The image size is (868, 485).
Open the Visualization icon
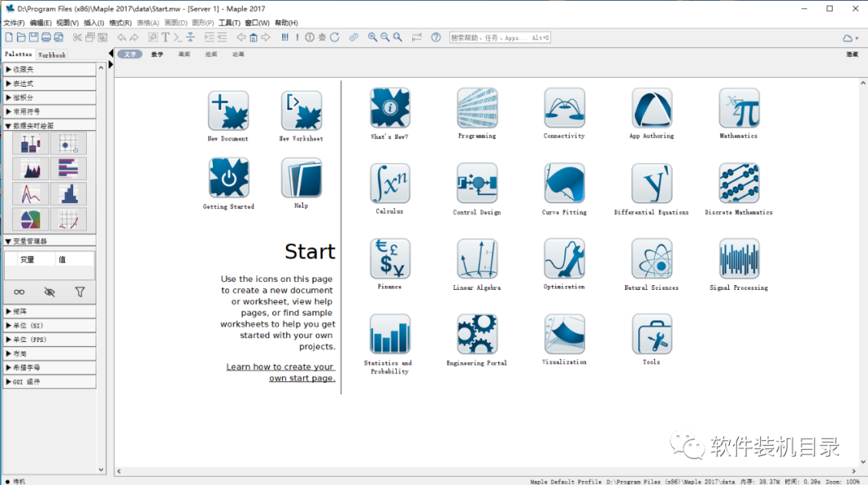[564, 334]
